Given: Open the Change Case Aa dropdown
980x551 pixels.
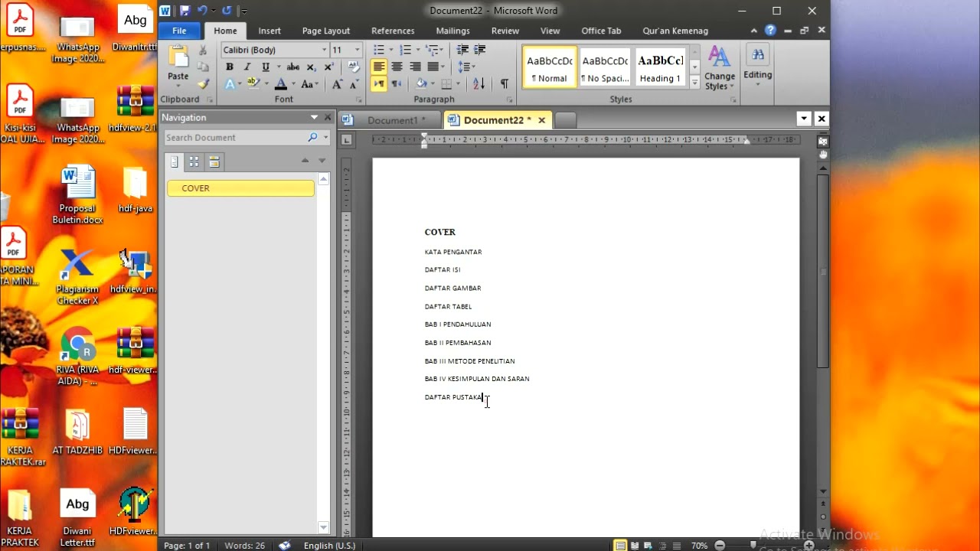Looking at the screenshot, I should (310, 84).
